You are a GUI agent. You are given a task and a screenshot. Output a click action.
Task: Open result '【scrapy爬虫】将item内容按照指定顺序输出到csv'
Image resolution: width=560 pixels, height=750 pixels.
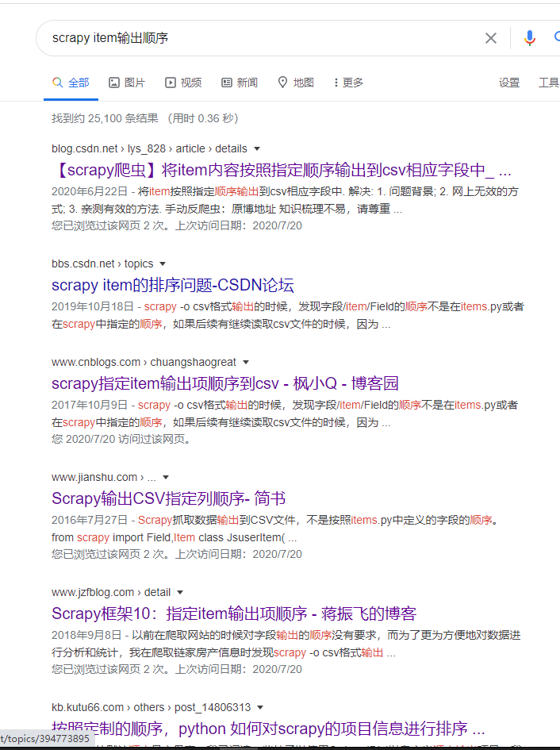point(282,170)
